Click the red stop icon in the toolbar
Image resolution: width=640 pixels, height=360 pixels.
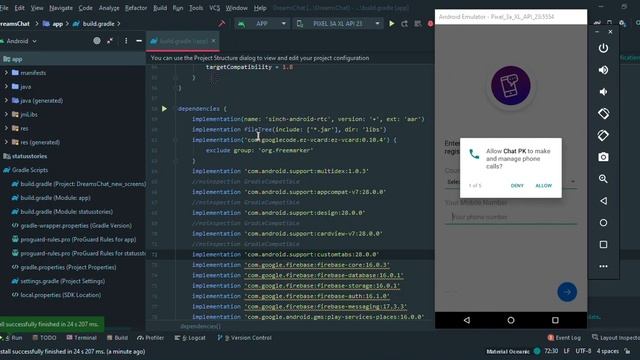430,24
